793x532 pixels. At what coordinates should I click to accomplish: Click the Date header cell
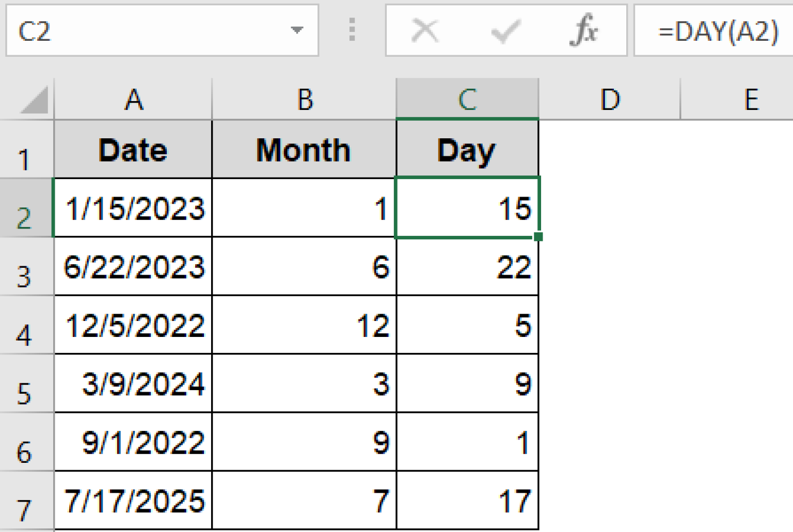pyautogui.click(x=133, y=150)
